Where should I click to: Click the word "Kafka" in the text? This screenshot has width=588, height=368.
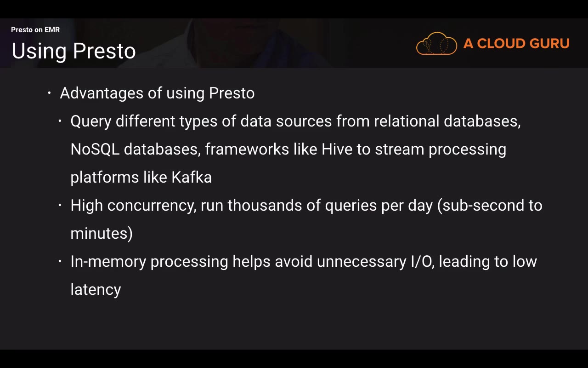point(192,178)
